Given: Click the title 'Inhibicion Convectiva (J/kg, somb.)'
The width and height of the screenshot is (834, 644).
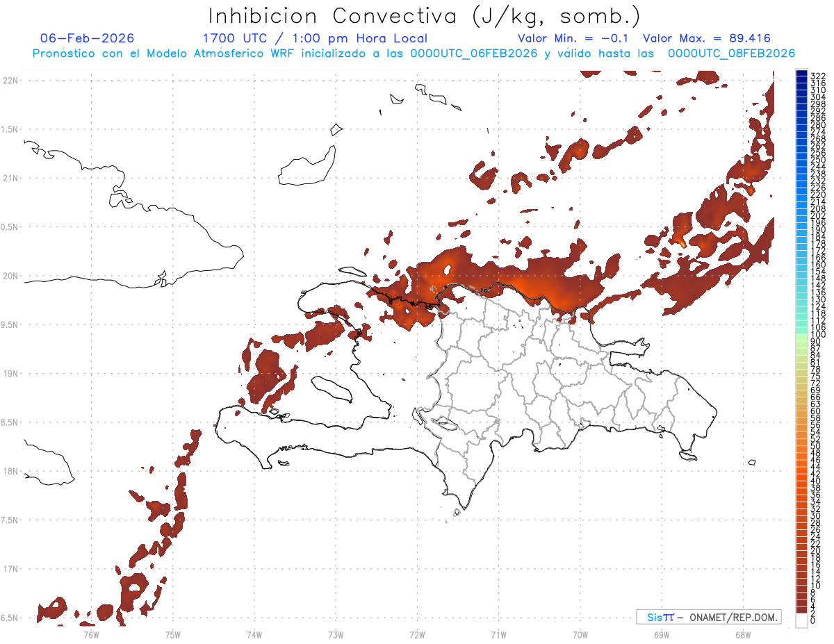Looking at the screenshot, I should (x=425, y=16).
